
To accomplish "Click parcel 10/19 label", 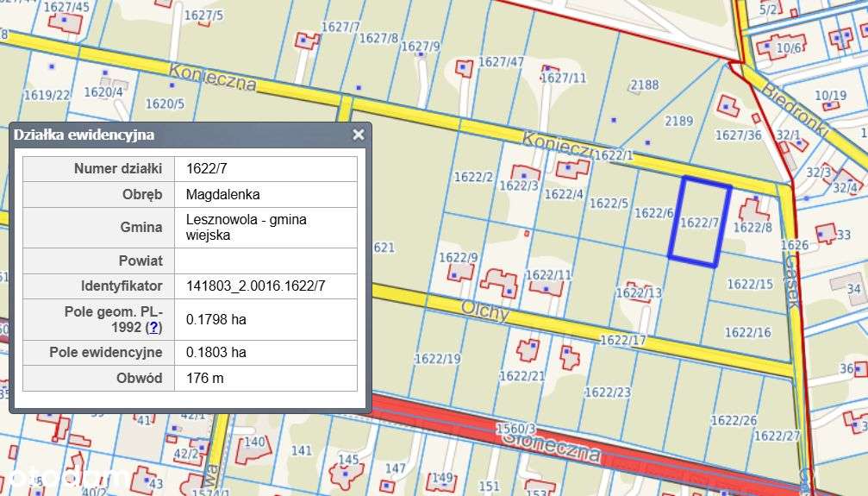I will (x=830, y=96).
